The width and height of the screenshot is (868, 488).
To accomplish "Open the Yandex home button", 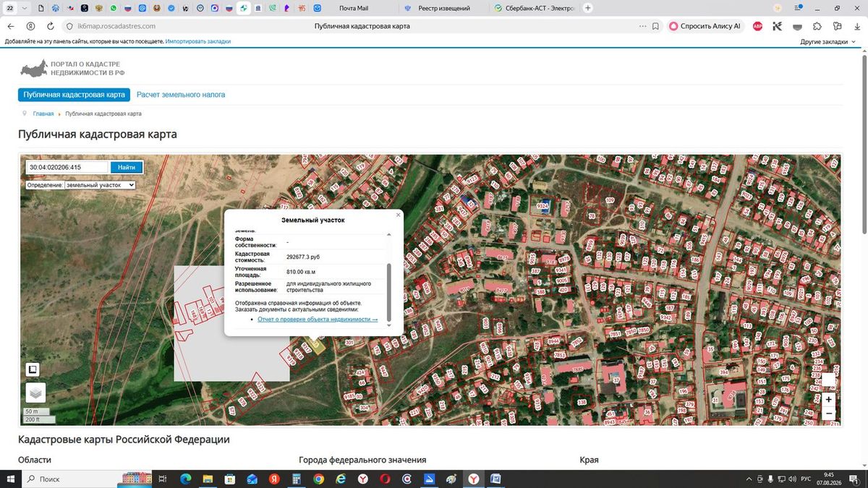I will point(30,26).
